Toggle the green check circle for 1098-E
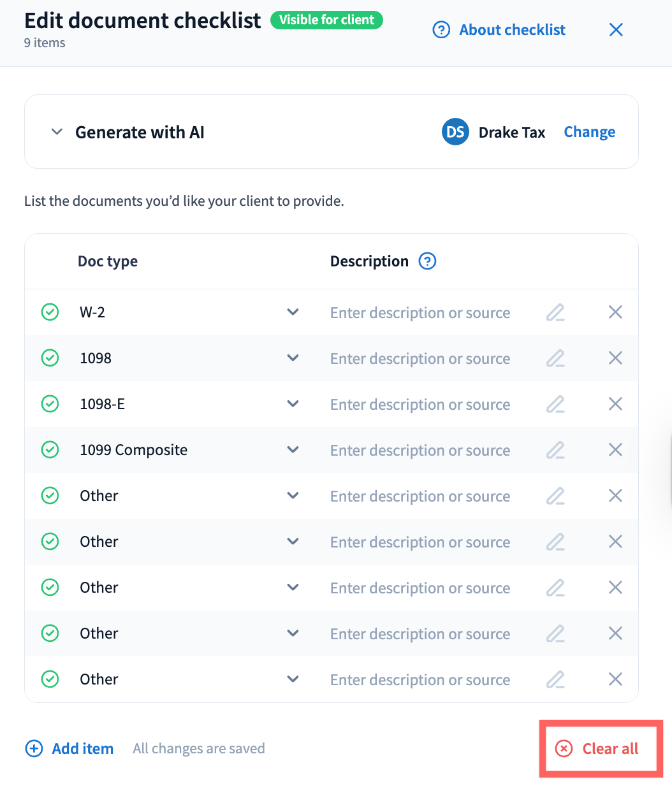 (50, 404)
